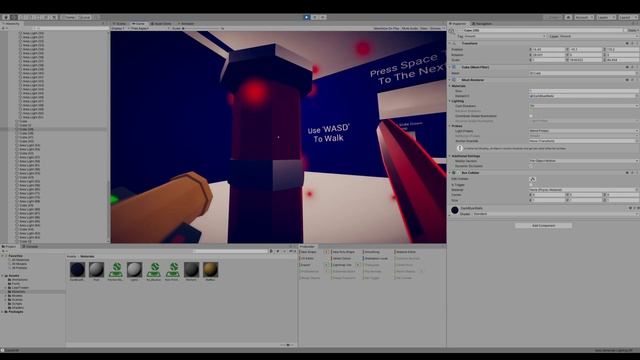The height and width of the screenshot is (360, 640).
Task: Open the Layer dropdown in Inspector
Action: (x=599, y=36)
